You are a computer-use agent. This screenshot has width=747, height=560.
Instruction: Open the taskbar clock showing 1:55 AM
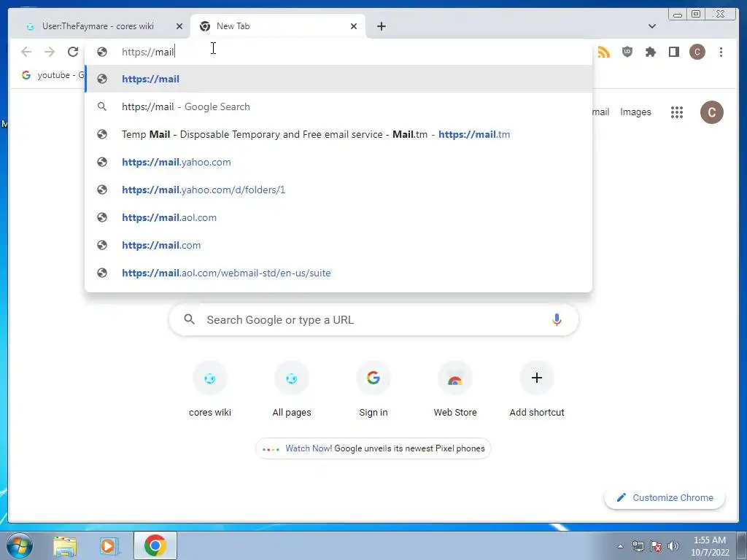tap(710, 546)
